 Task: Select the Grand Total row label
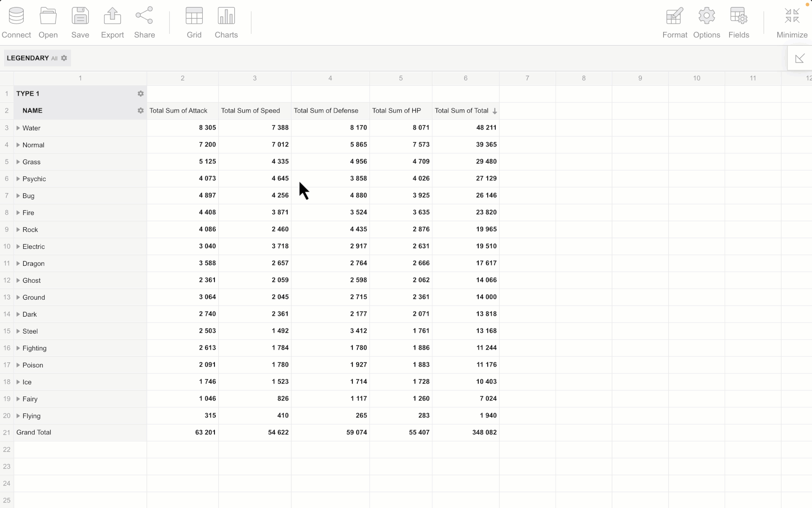pos(80,432)
